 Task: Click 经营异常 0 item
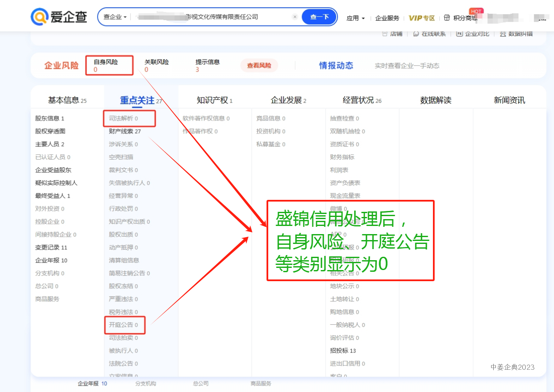(x=123, y=196)
